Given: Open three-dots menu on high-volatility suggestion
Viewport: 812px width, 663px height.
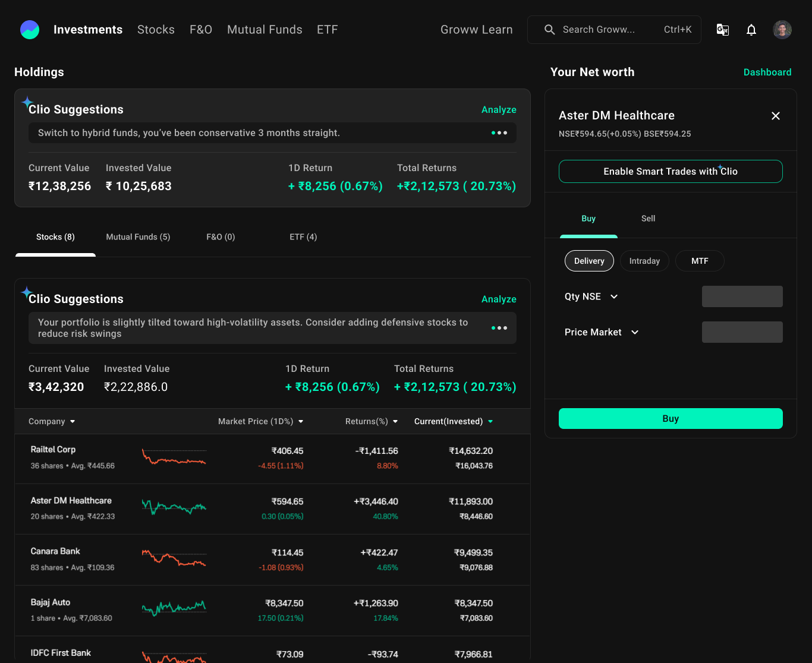Looking at the screenshot, I should 499,328.
